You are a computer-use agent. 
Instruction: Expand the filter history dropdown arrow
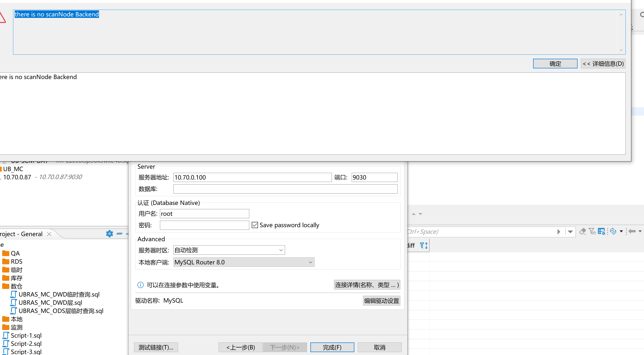570,232
